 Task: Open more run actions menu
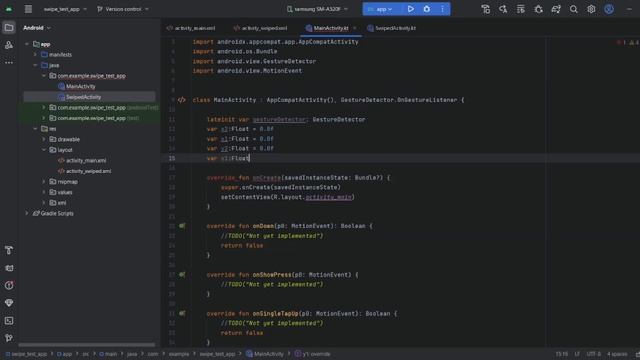click(x=442, y=9)
